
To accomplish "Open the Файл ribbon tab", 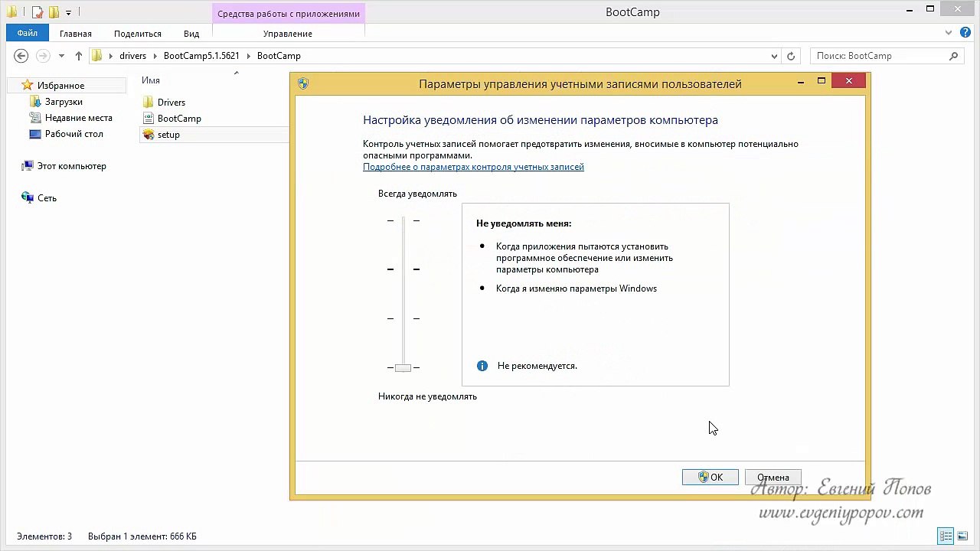I will pyautogui.click(x=27, y=33).
